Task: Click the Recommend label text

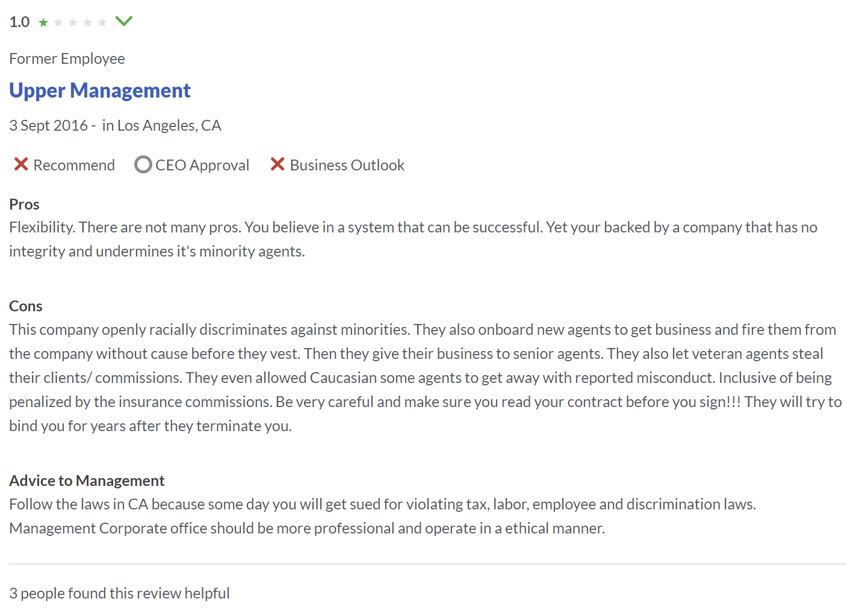Action: (x=74, y=165)
